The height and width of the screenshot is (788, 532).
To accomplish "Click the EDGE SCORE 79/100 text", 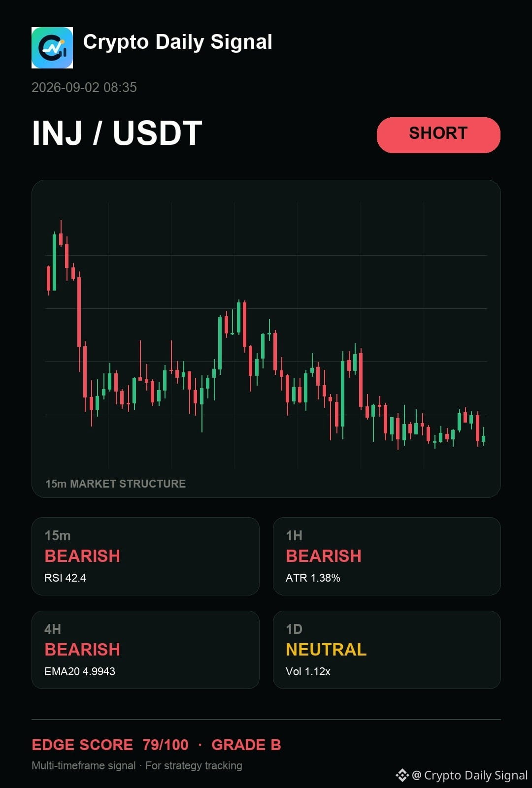I will pyautogui.click(x=110, y=745).
